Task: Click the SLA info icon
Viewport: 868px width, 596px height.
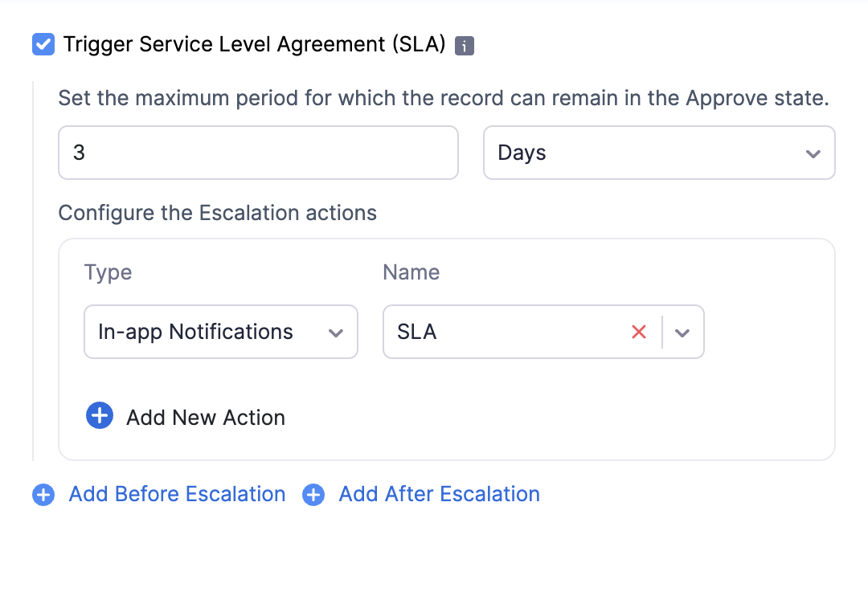Action: point(465,45)
